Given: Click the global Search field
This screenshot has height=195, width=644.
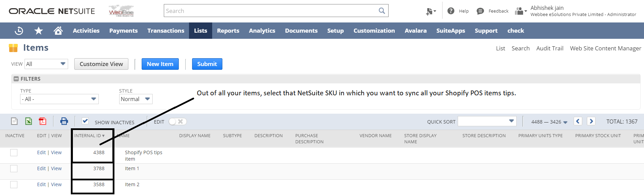Looking at the screenshot, I should coord(271,11).
